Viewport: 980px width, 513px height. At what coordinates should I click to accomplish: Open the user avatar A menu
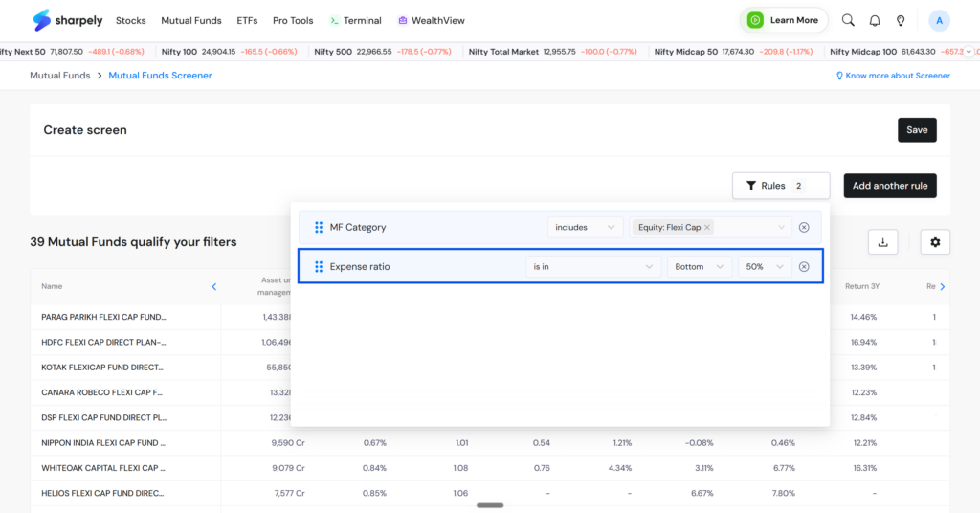click(939, 21)
